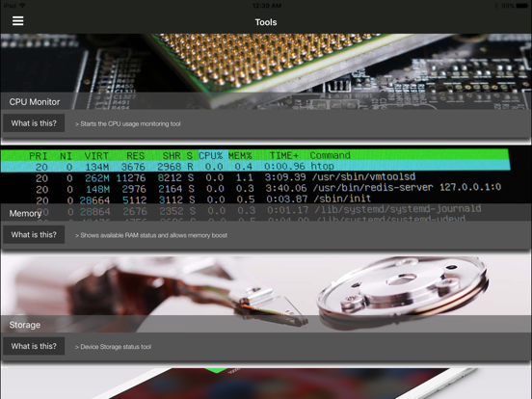Select the Memory label
This screenshot has width=532, height=399.
[x=25, y=213]
